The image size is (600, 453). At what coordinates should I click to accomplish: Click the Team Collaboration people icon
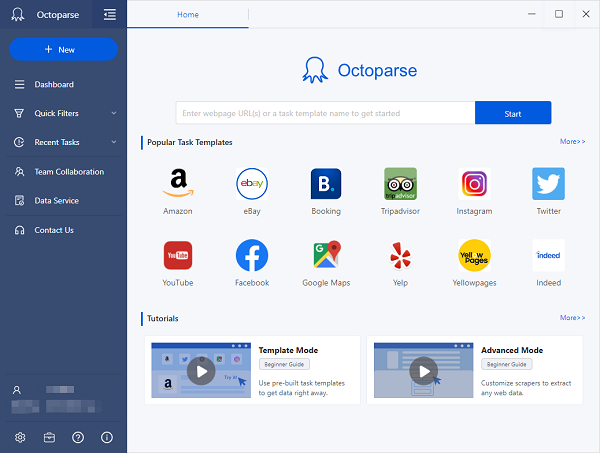coord(19,171)
